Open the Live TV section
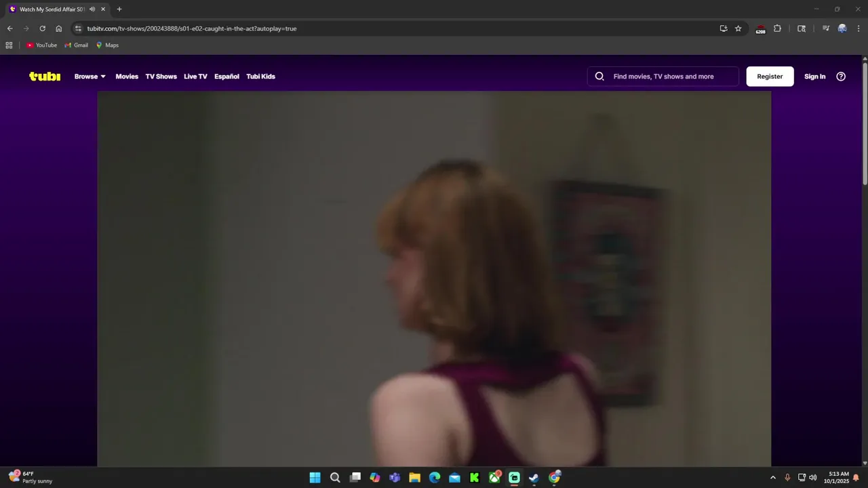Image resolution: width=868 pixels, height=488 pixels. click(195, 77)
